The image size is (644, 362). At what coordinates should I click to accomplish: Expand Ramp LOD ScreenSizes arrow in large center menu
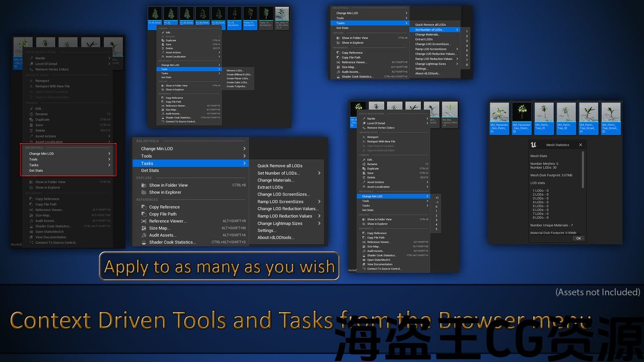(319, 202)
